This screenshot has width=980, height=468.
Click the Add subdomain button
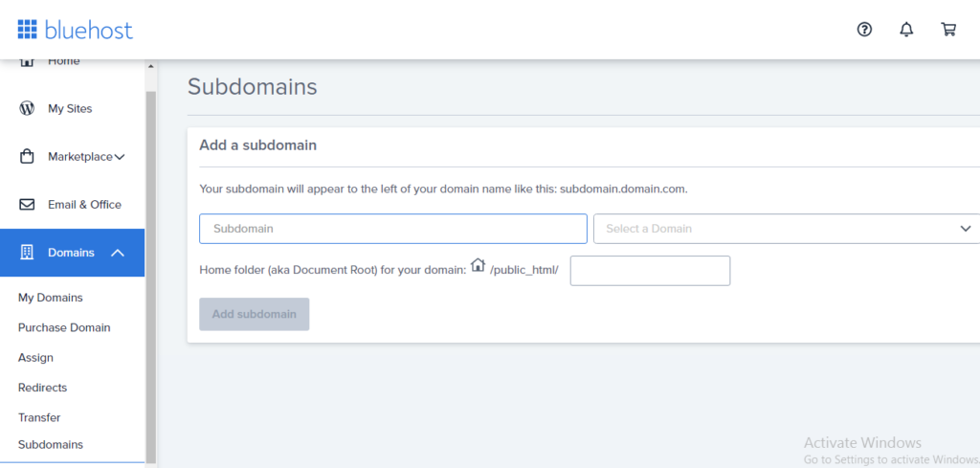pos(255,314)
